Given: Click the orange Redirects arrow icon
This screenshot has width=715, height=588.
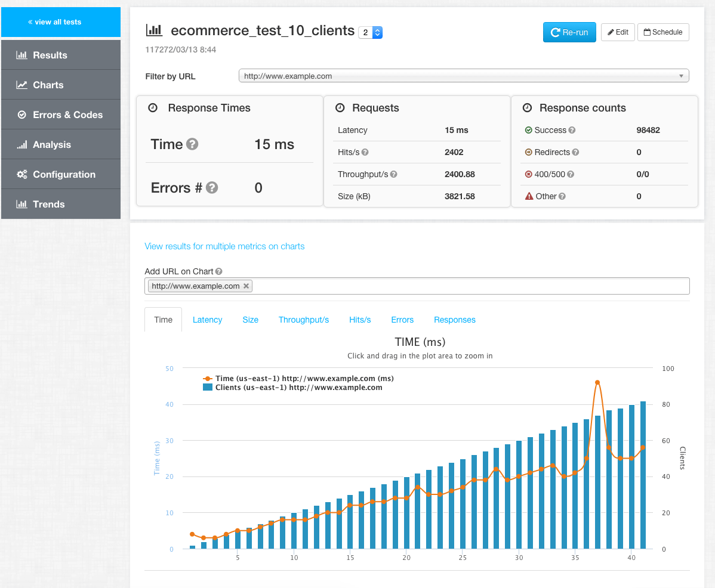Looking at the screenshot, I should (529, 152).
